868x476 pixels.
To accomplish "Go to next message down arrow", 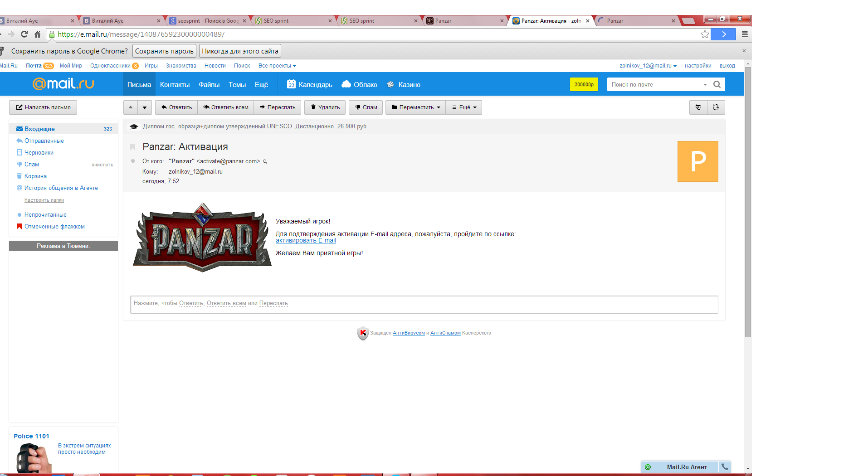I will click(x=145, y=107).
